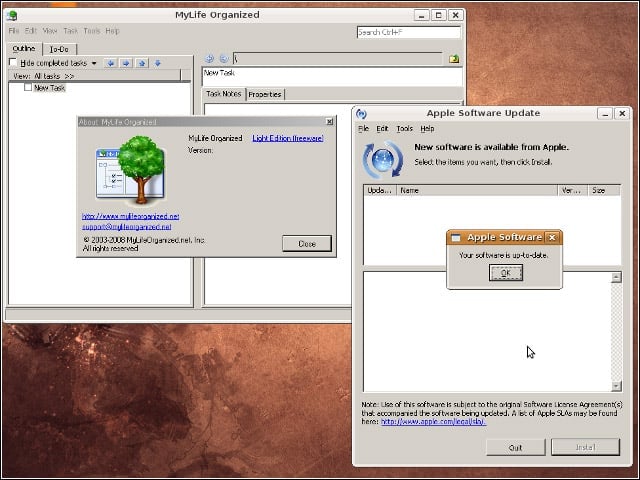The width and height of the screenshot is (640, 480).
Task: Click the Ver... column header
Action: [x=572, y=191]
